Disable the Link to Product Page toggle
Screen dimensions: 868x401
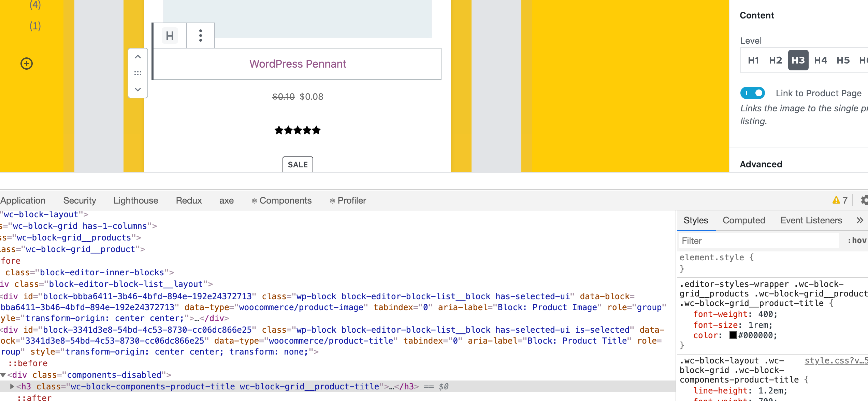(753, 93)
